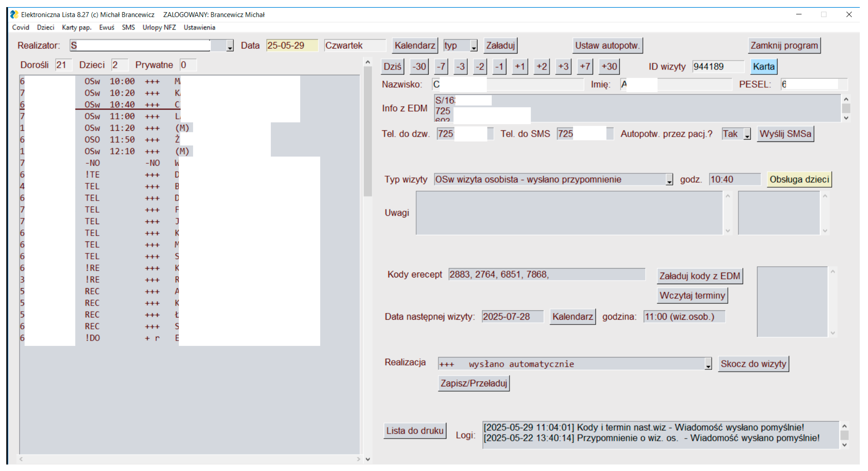Click Załaduj kody z EDM button
Viewport: 868px width, 471px height.
tap(700, 276)
